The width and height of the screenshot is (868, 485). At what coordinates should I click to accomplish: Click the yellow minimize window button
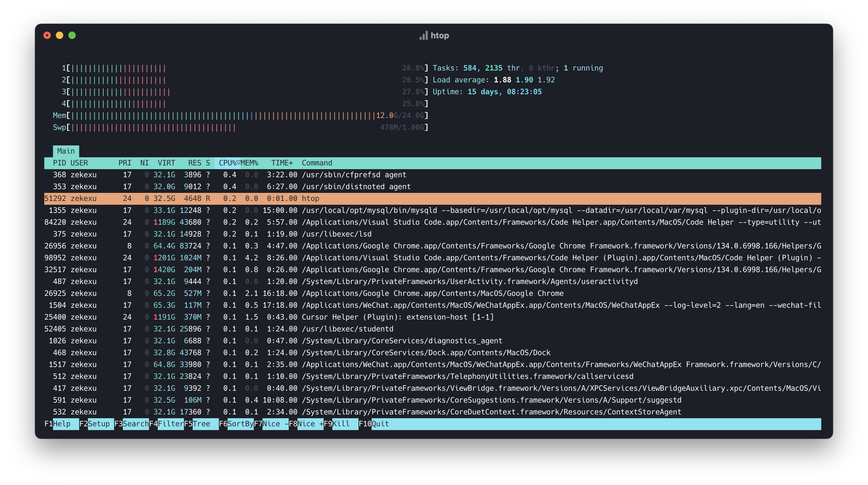(60, 35)
